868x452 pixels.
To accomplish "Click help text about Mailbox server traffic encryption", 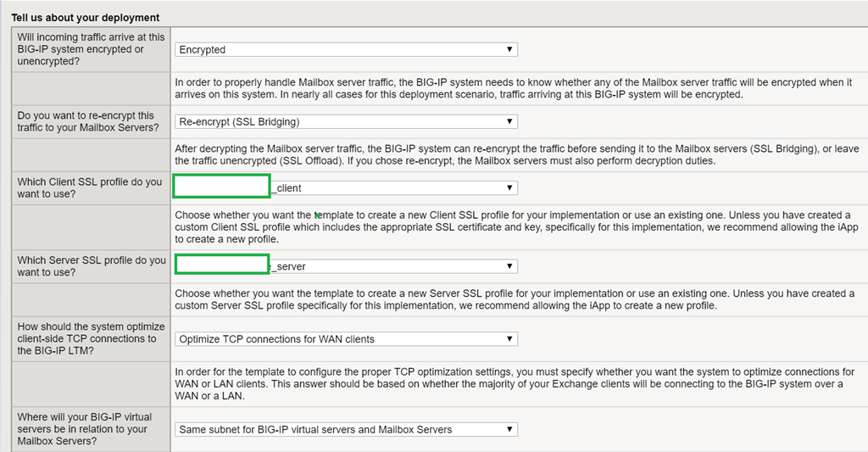I will pyautogui.click(x=513, y=88).
